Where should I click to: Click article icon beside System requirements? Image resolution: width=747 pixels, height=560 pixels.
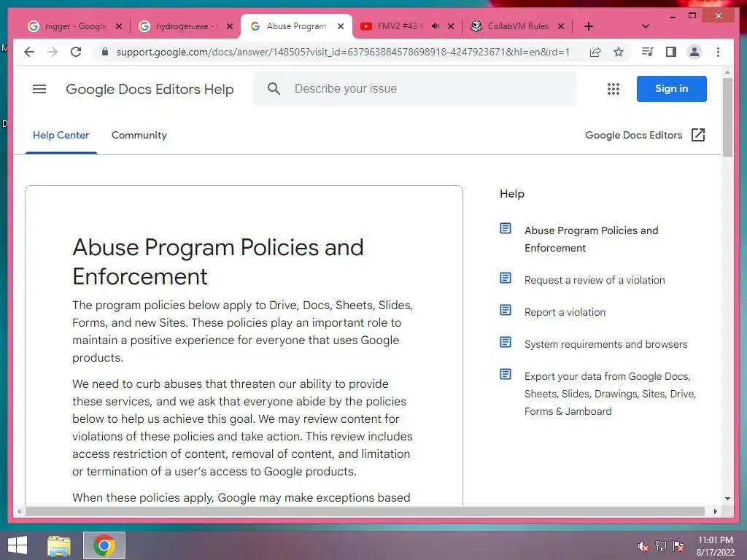coord(506,342)
